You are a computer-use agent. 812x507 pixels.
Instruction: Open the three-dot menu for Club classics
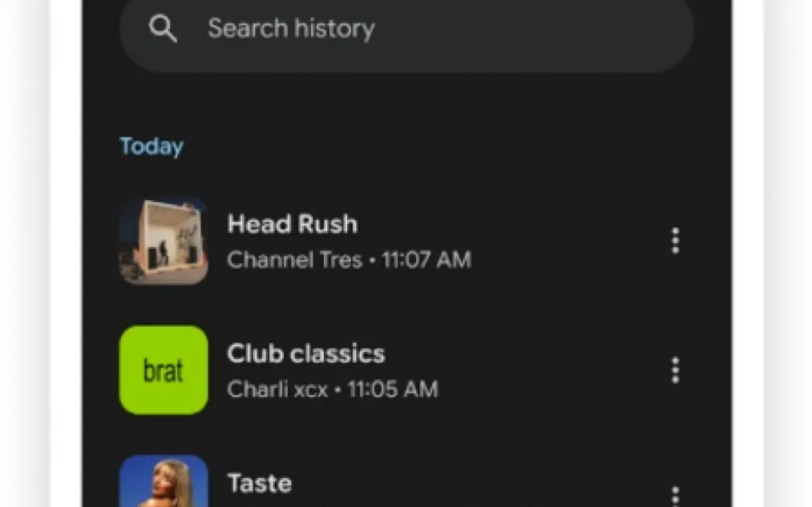tap(675, 370)
